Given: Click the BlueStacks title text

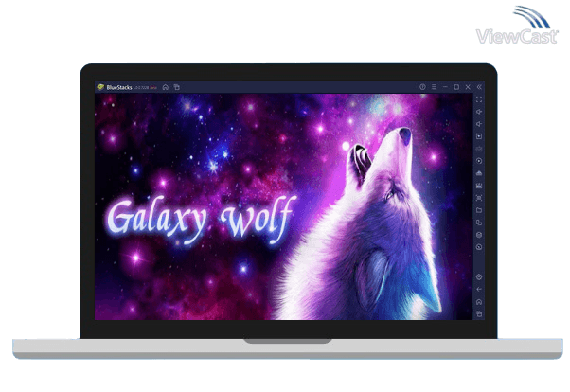Looking at the screenshot, I should point(119,87).
